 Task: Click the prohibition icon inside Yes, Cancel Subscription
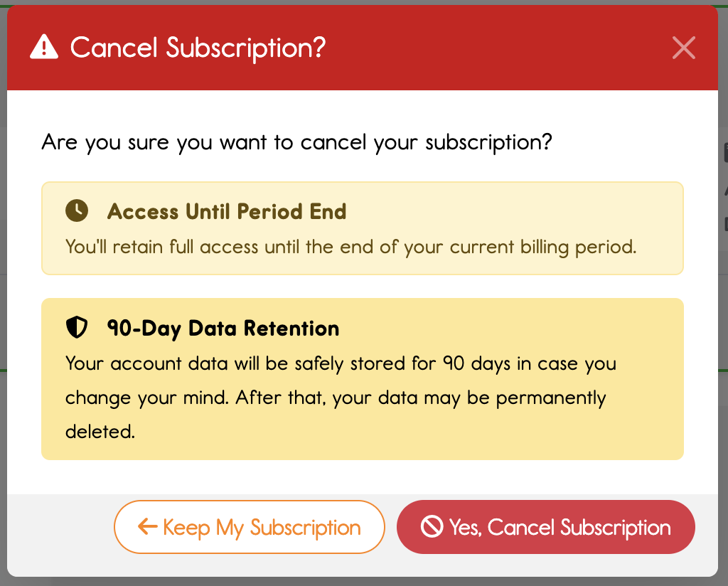point(430,526)
